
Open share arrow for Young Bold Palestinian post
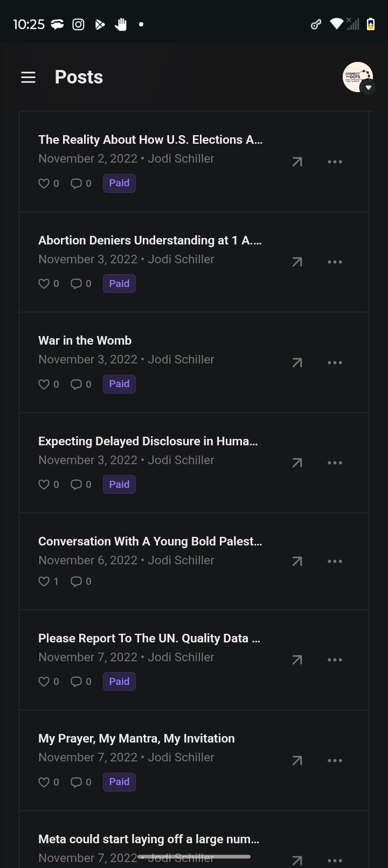tap(297, 561)
